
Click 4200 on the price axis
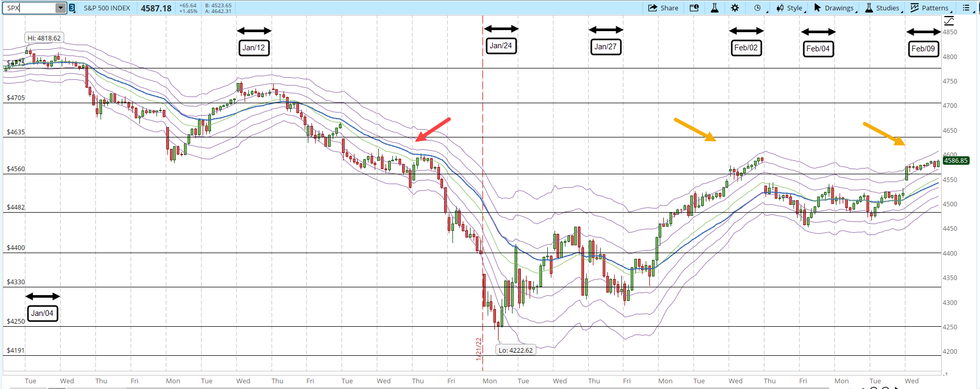click(950, 352)
